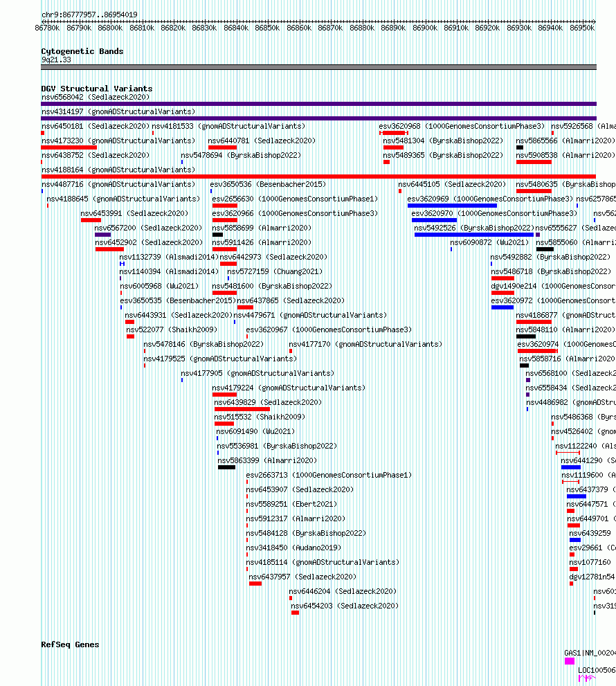This screenshot has width=616, height=686.
Task: Click the nsv1122240 thin red interval glyph
Action: [568, 453]
